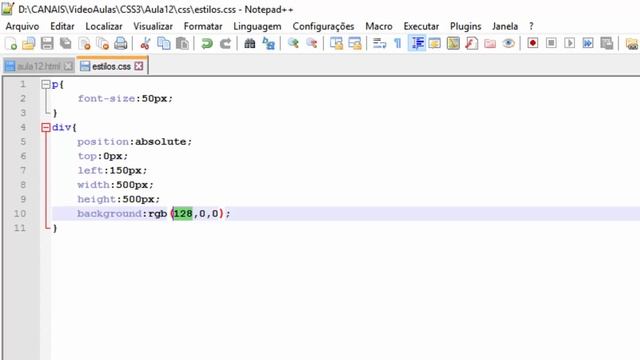The width and height of the screenshot is (640, 360).
Task: Undo last action green arrow
Action: 207,43
